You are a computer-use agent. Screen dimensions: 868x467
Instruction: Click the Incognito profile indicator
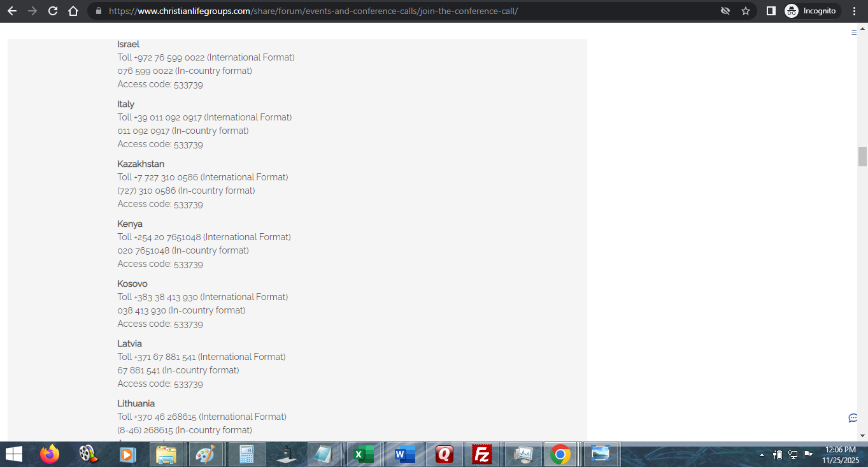812,11
